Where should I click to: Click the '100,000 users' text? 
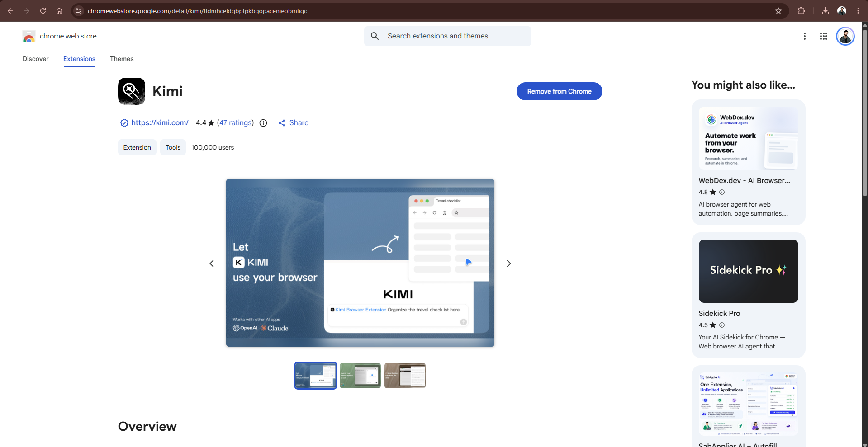coord(213,147)
